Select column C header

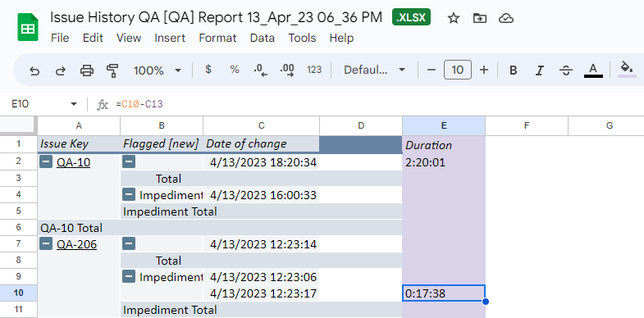click(x=261, y=125)
